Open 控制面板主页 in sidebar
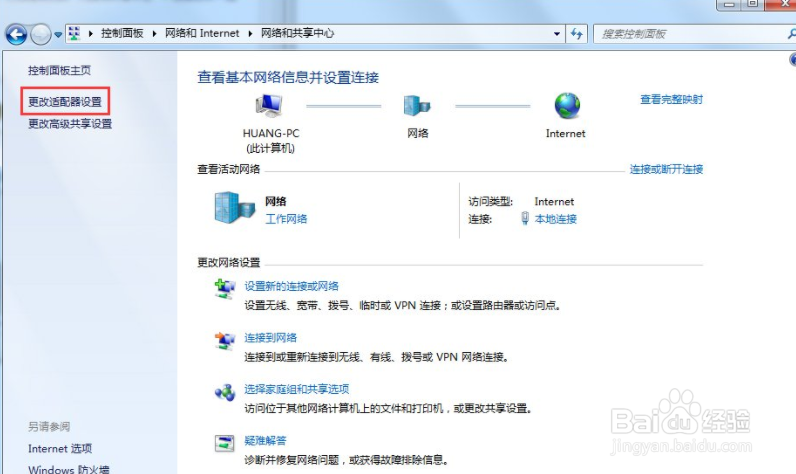The height and width of the screenshot is (474, 796). point(59,71)
